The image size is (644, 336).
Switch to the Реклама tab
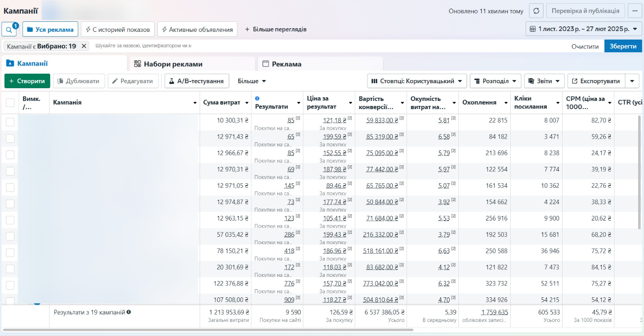point(321,64)
